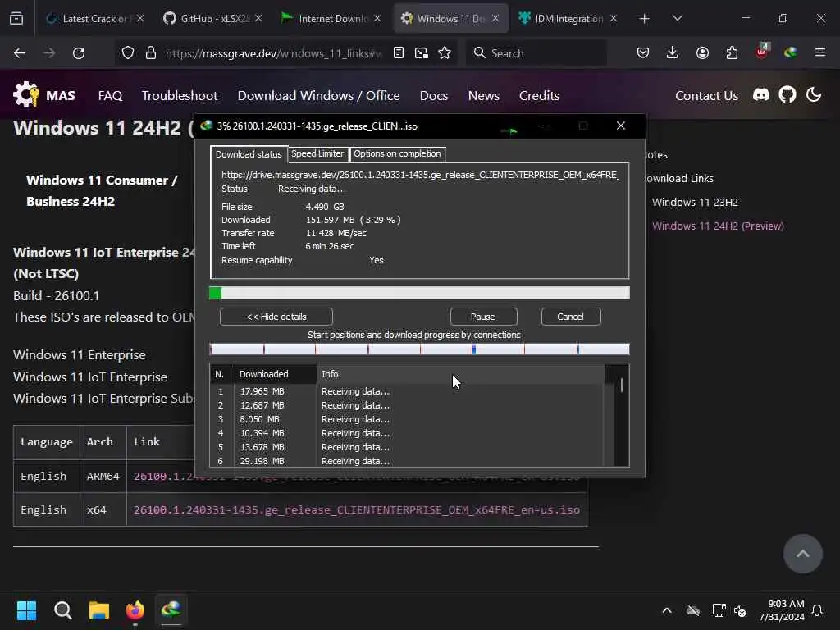
Task: Click the uBlock Origin extension icon
Action: [x=762, y=52]
